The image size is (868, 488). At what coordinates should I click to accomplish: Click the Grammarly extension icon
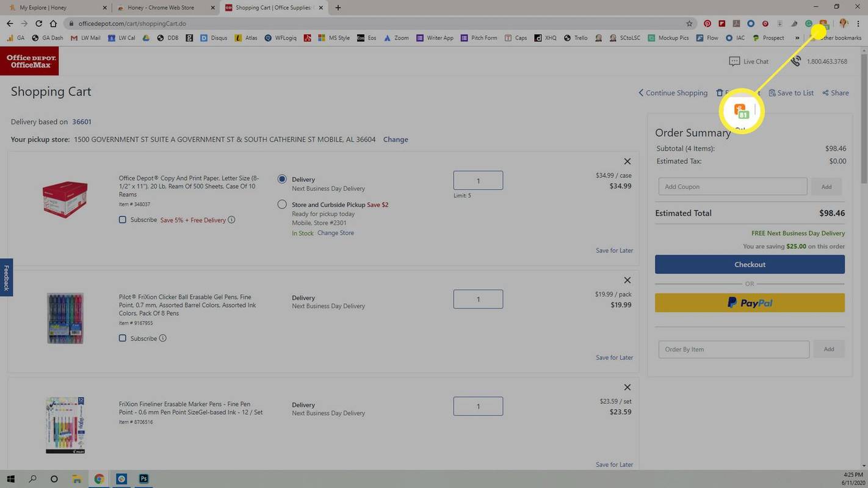point(809,24)
